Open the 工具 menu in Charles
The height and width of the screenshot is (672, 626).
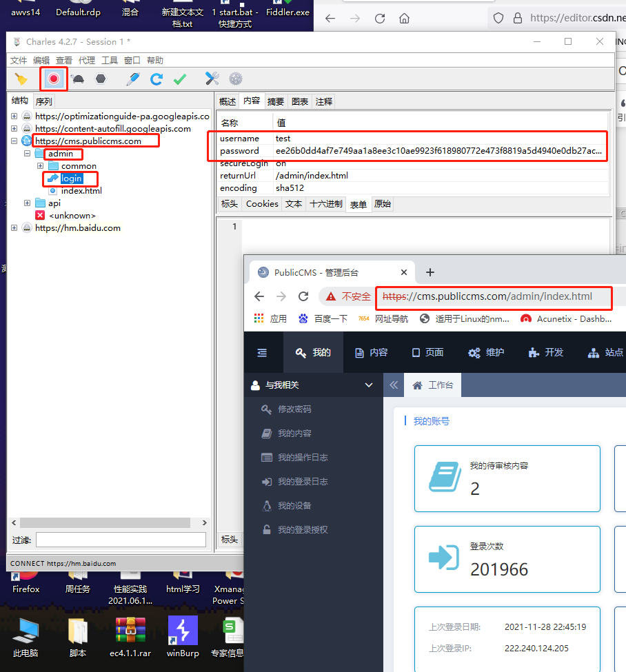(x=109, y=60)
